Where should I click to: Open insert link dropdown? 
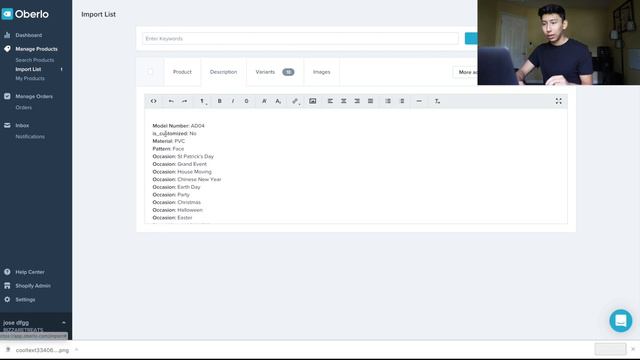tap(295, 101)
